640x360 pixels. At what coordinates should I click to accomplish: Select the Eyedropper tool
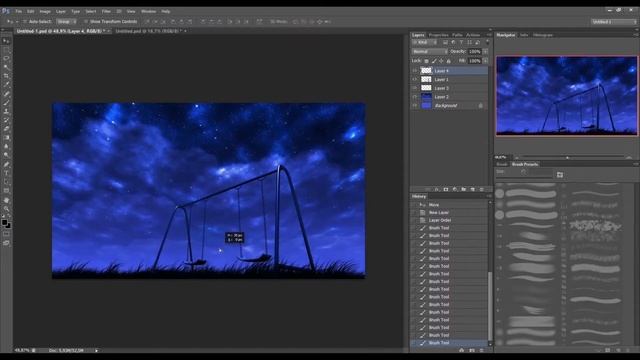tap(6, 85)
